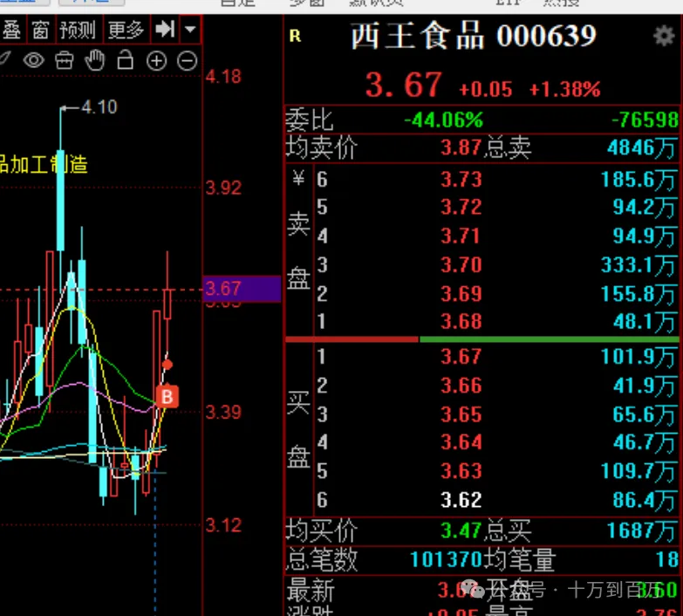The image size is (683, 616).
Task: Click stock title 西王食品 000639
Action: (474, 37)
